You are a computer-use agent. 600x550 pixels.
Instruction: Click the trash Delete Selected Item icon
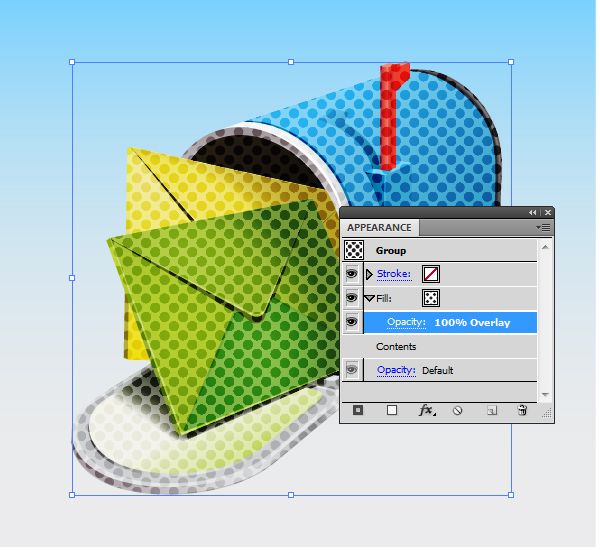522,410
